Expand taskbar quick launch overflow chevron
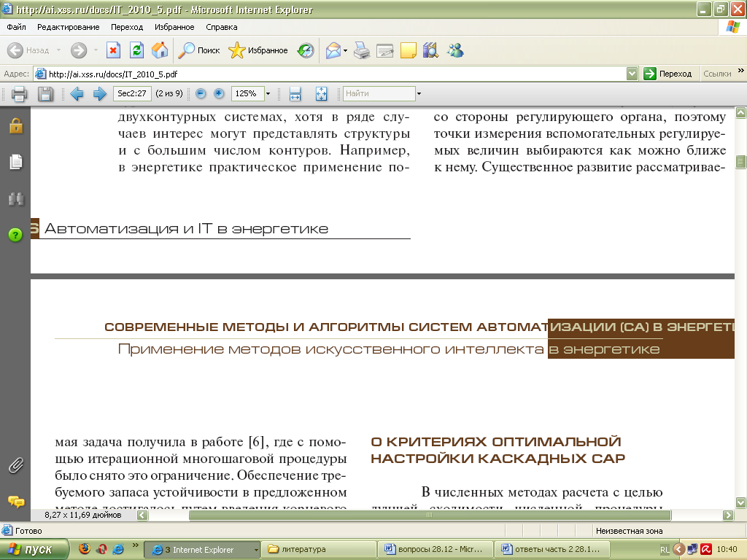The height and width of the screenshot is (560, 747). [135, 545]
